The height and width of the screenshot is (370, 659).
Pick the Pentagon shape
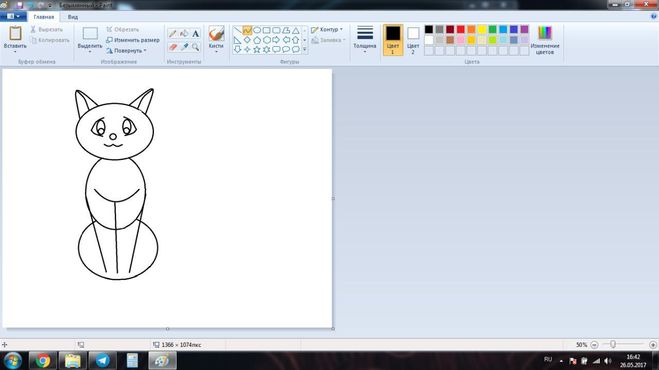pyautogui.click(x=257, y=40)
